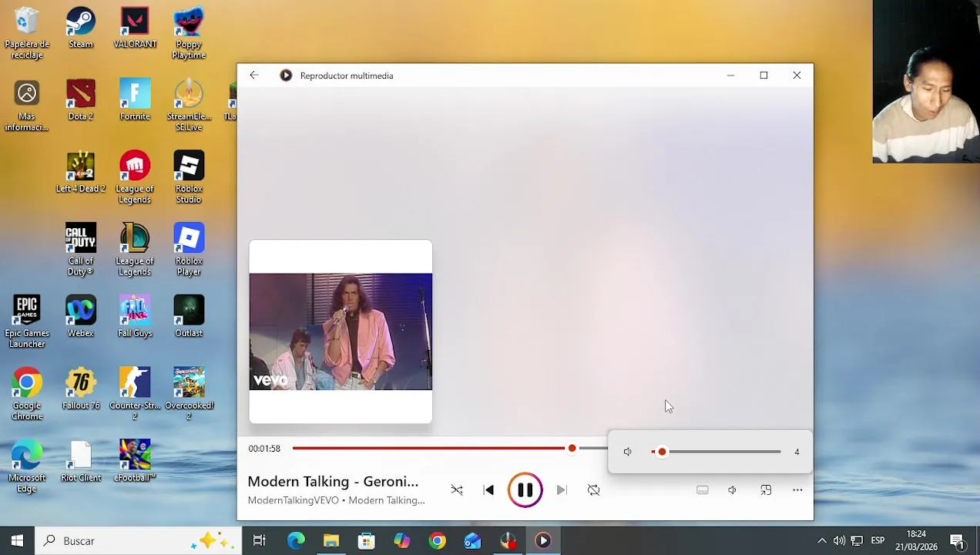Select the Papelera de reciclaje icon
The width and height of the screenshot is (980, 555).
[27, 34]
